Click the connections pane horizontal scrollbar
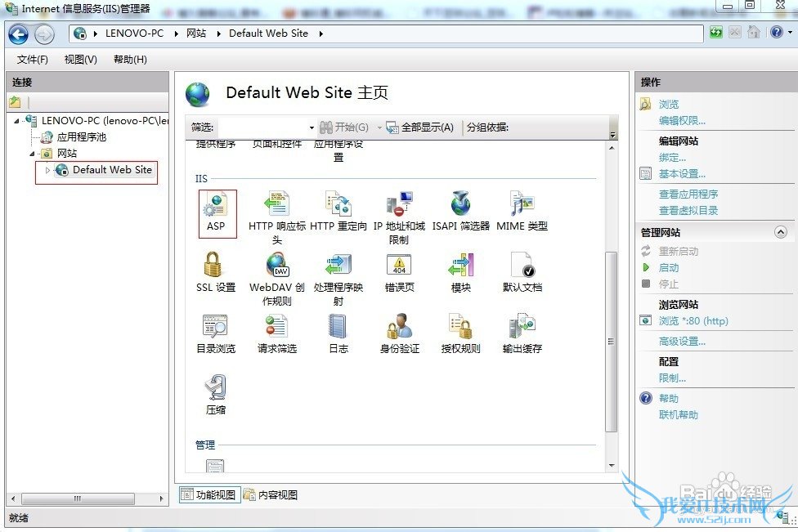The width and height of the screenshot is (798, 532). click(78, 498)
